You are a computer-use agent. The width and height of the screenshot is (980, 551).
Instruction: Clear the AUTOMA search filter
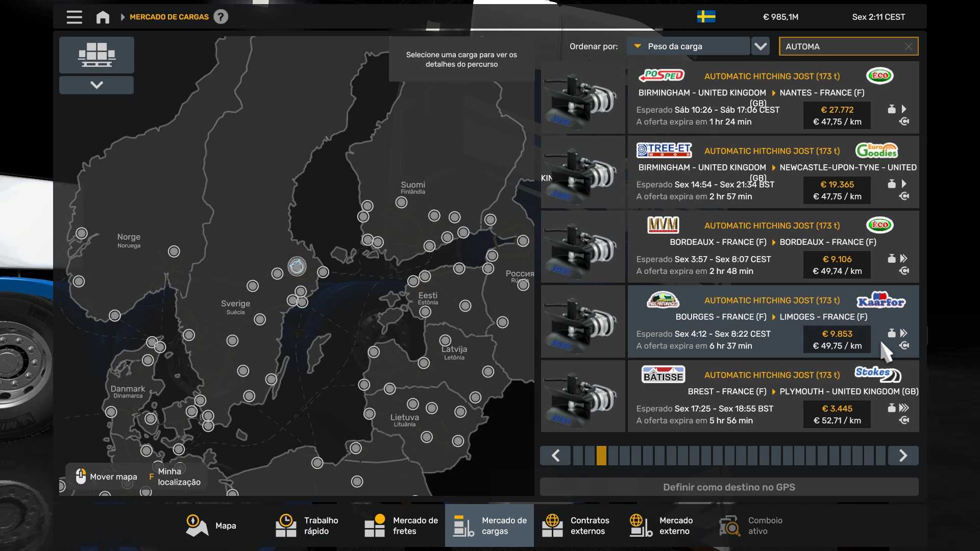(908, 46)
